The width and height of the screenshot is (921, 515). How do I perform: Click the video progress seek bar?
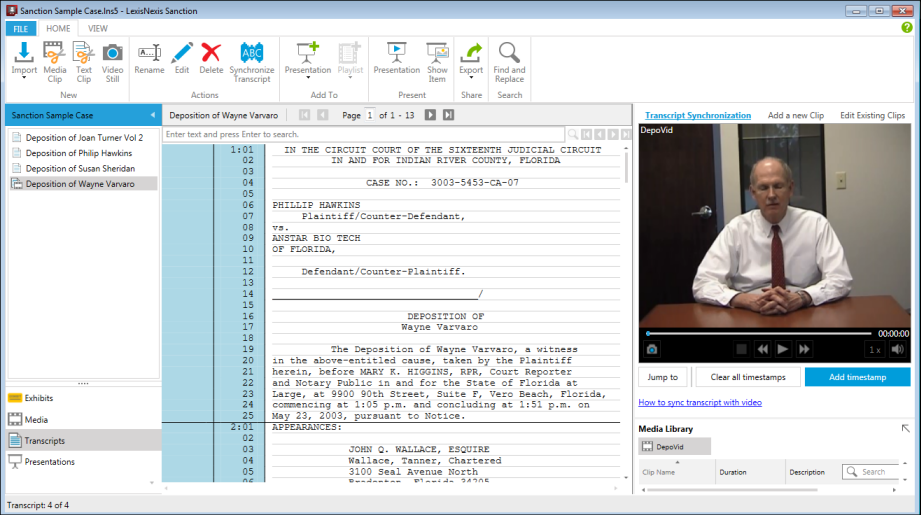point(759,334)
